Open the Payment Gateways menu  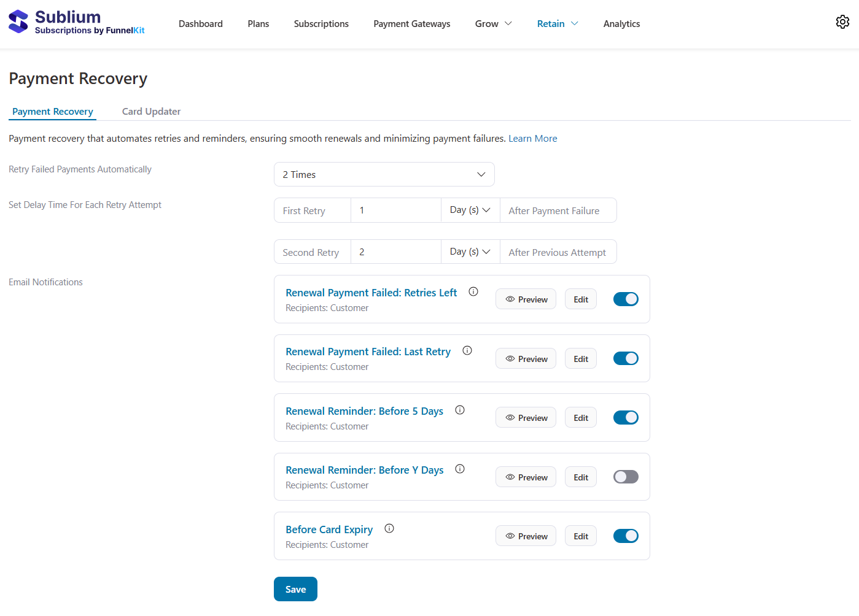tap(411, 23)
